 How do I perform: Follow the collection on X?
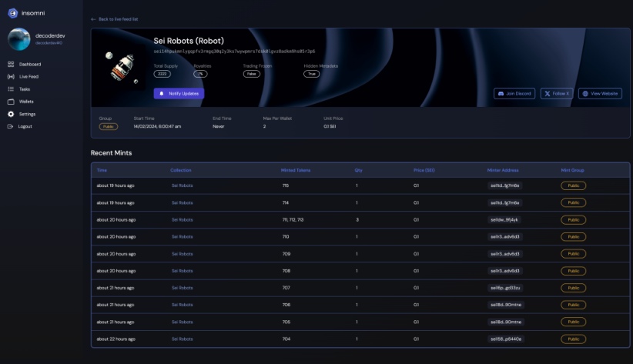pyautogui.click(x=557, y=94)
